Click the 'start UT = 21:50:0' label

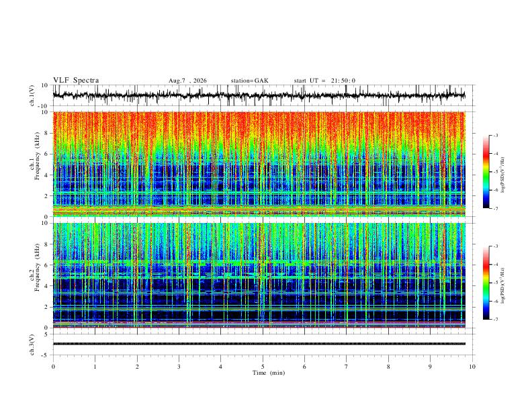324,81
